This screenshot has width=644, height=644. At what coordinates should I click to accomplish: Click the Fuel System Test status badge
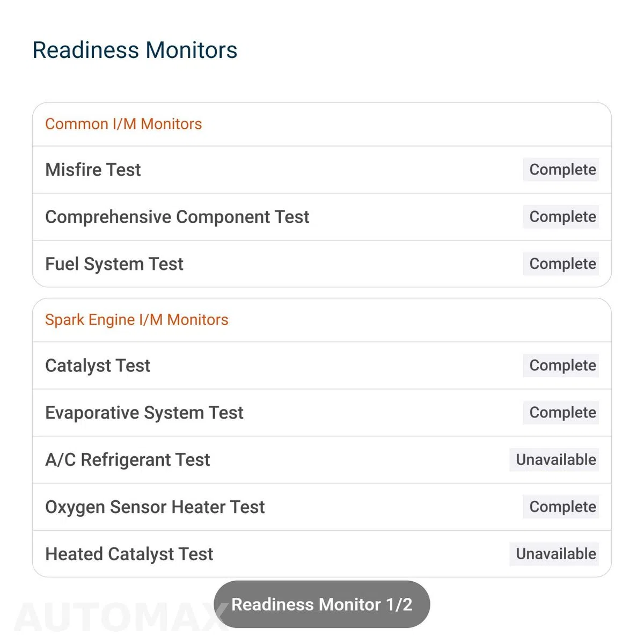click(x=561, y=264)
